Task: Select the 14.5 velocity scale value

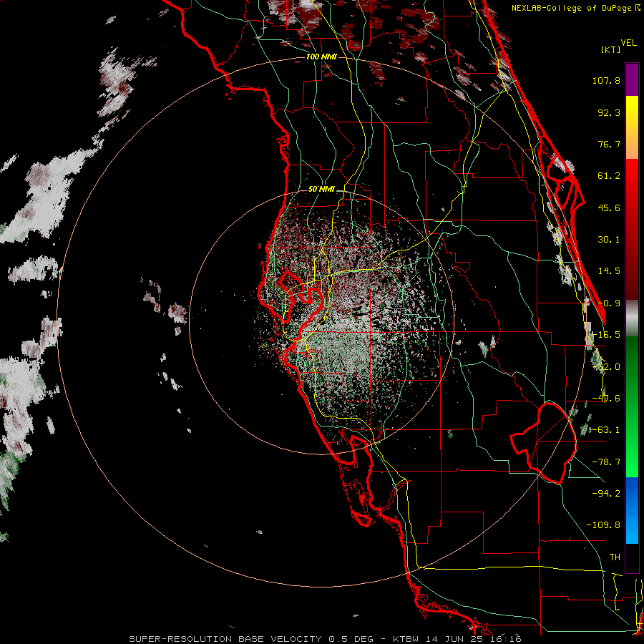Action: pos(609,271)
